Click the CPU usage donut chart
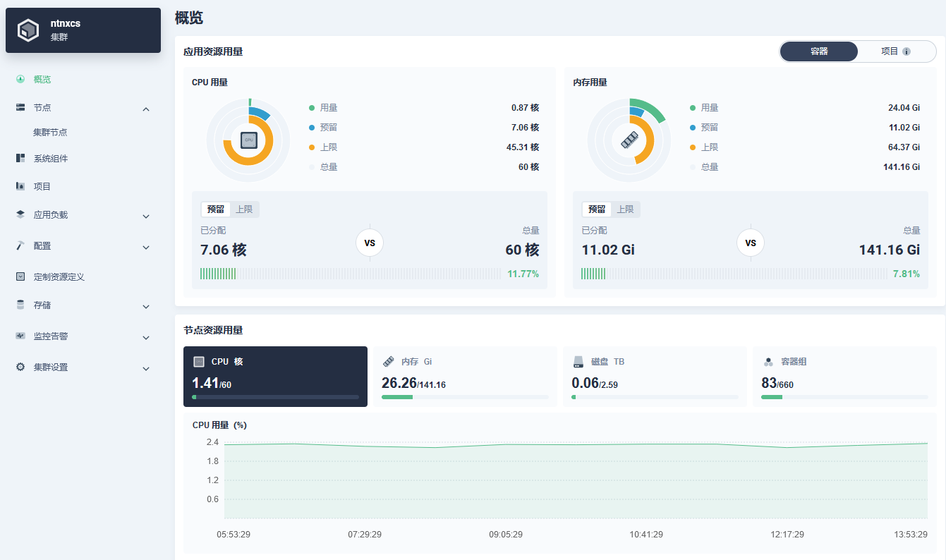This screenshot has height=560, width=946. pos(248,140)
